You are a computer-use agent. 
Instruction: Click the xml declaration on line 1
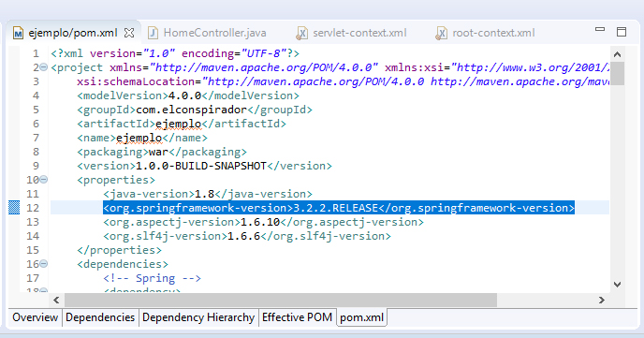[175, 53]
